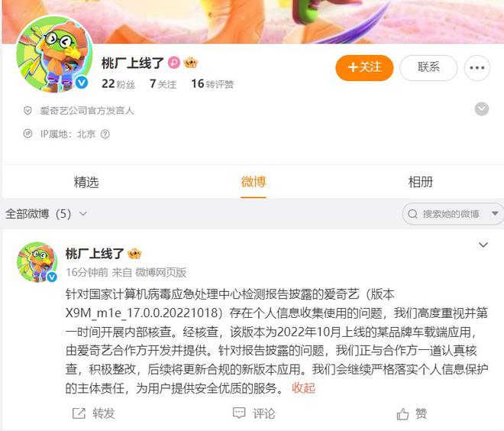This screenshot has height=431, width=504.
Task: Click the crown membership icon in profile header
Action: [x=190, y=63]
